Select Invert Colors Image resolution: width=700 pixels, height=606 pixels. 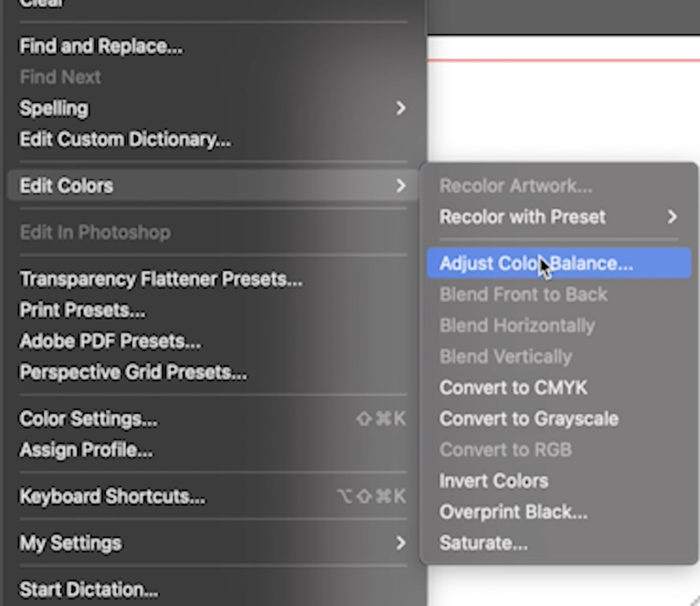494,480
